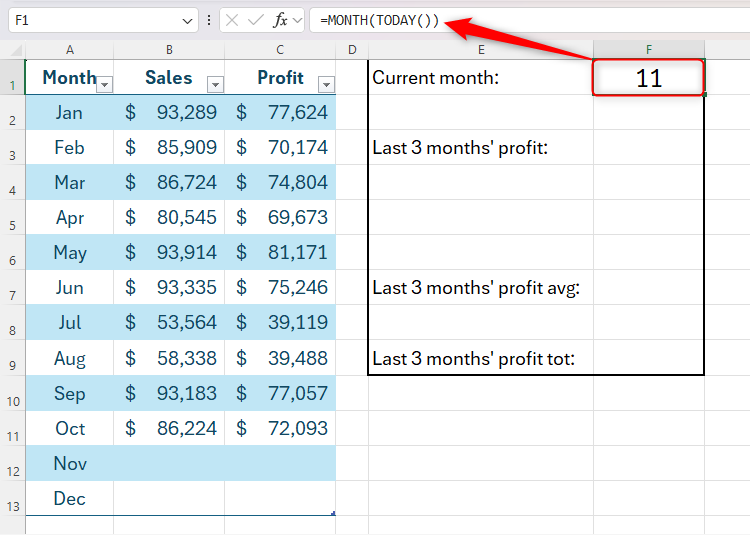Image resolution: width=750 pixels, height=535 pixels.
Task: Select the Jan month cell
Action: click(x=70, y=112)
